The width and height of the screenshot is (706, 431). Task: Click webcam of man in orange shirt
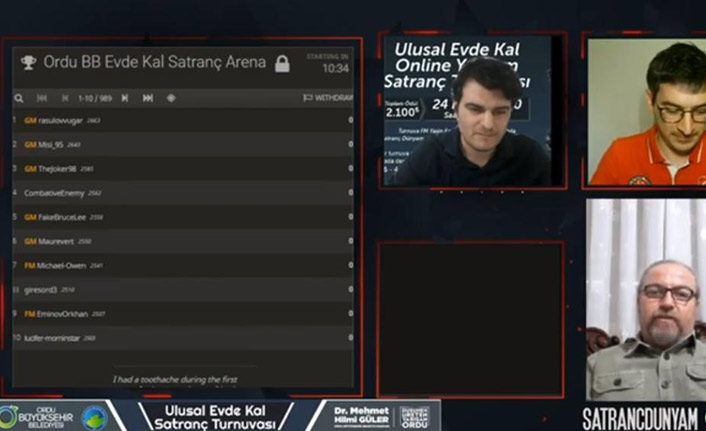coord(647,112)
